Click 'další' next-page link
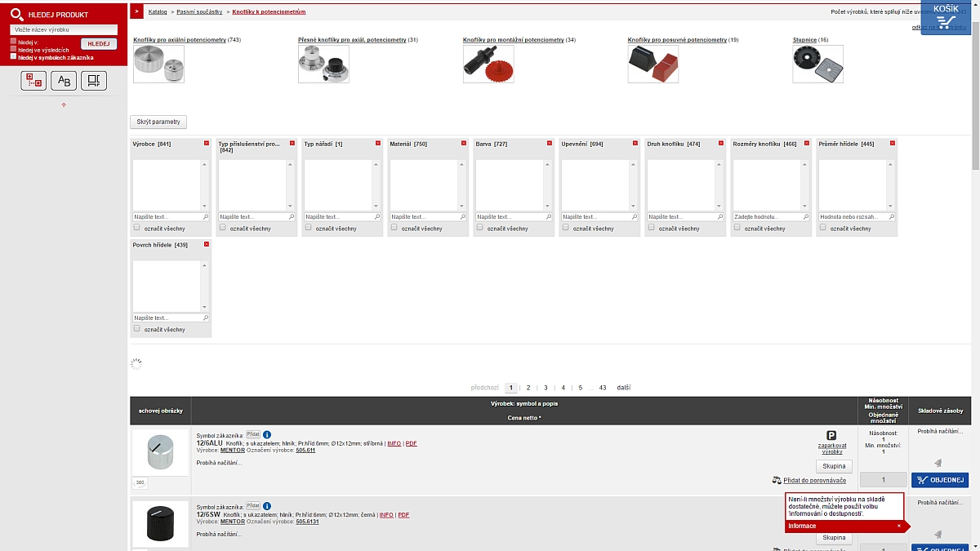 [x=624, y=388]
